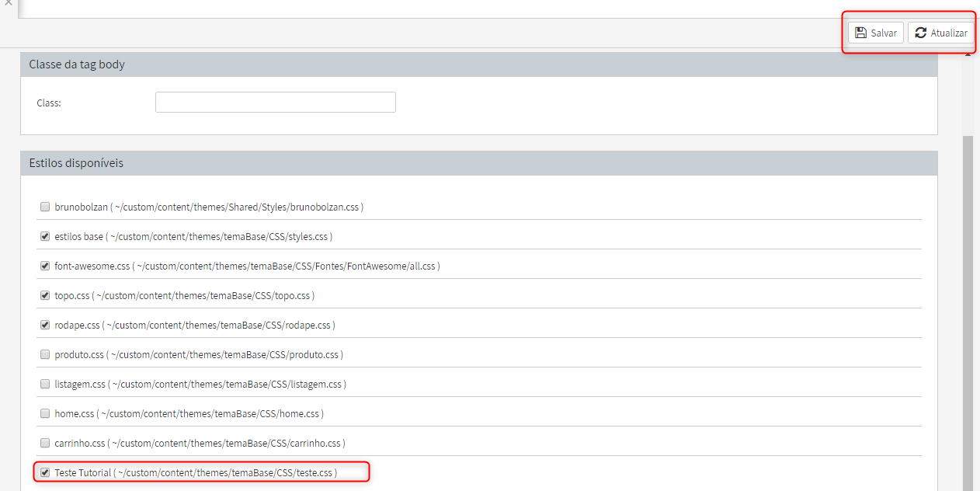Click the 'Class:' field label
Screen dimensions: 980x491
coord(49,103)
